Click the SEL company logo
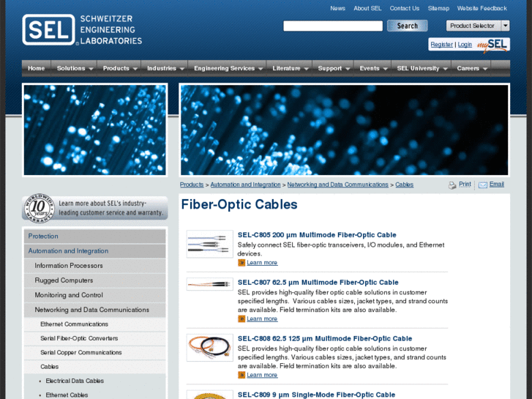The width and height of the screenshot is (532, 399). point(82,29)
